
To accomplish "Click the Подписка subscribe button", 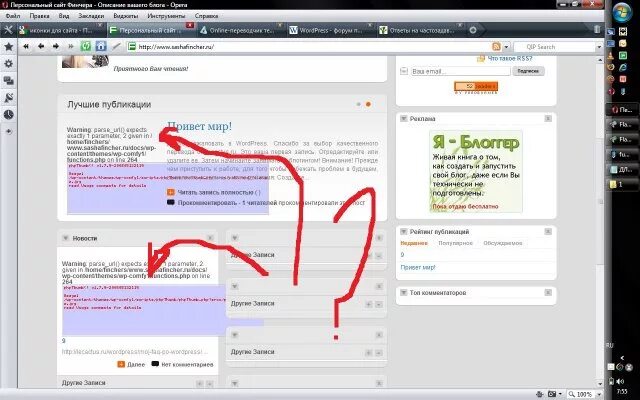I will coord(528,71).
